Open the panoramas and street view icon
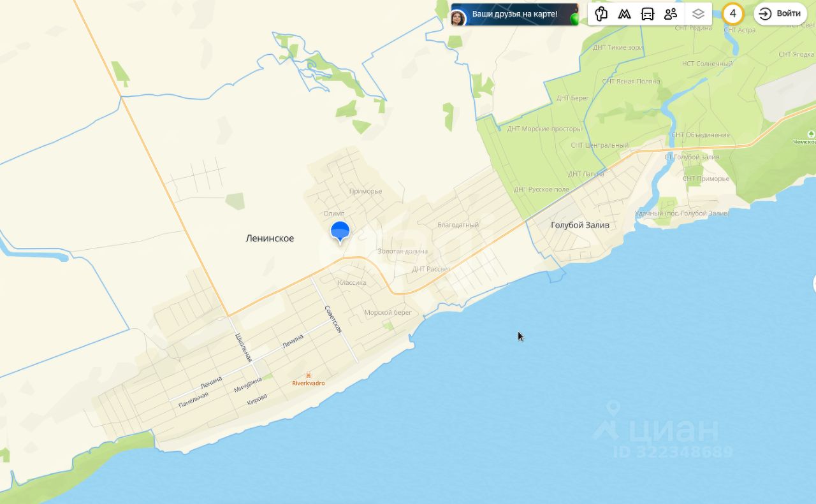The height and width of the screenshot is (504, 816). (x=601, y=14)
